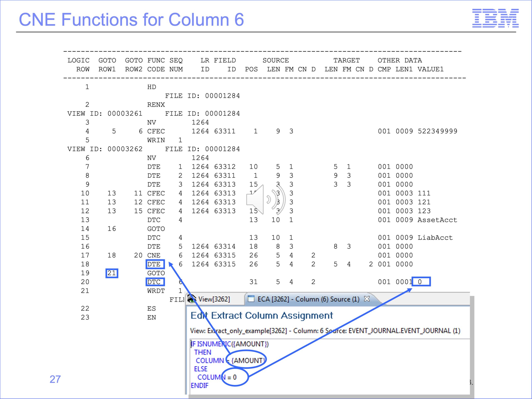This screenshot has width=532, height=399.
Task: Click the value 123 in row 12
Action: (x=424, y=211)
